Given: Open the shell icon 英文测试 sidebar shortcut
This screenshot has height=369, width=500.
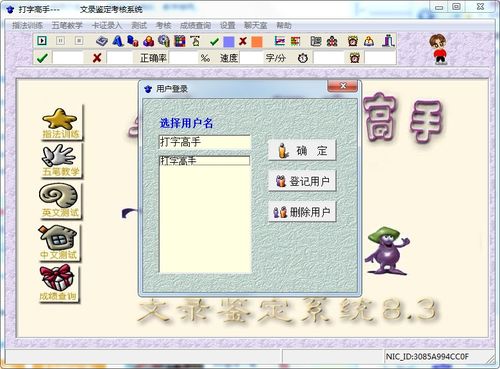Looking at the screenshot, I should (x=60, y=200).
